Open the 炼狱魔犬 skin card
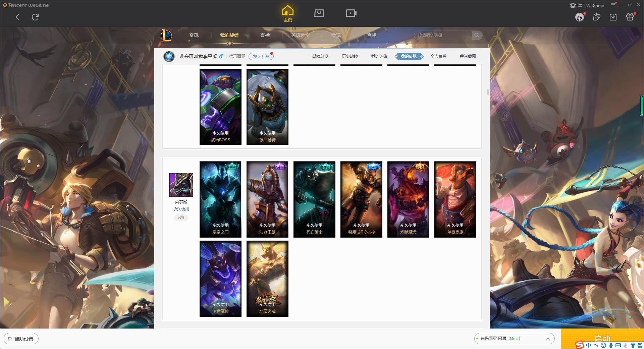The height and width of the screenshot is (349, 644). (408, 200)
